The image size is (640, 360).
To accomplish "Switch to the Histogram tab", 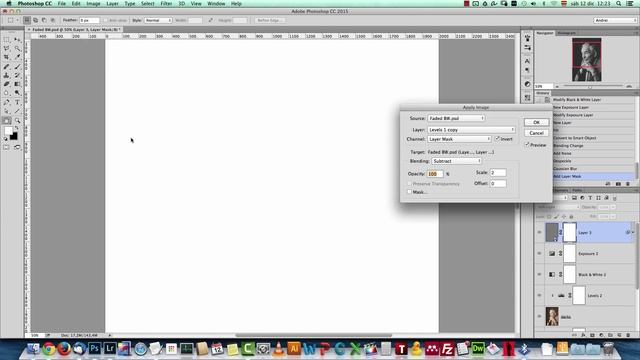I will click(567, 33).
